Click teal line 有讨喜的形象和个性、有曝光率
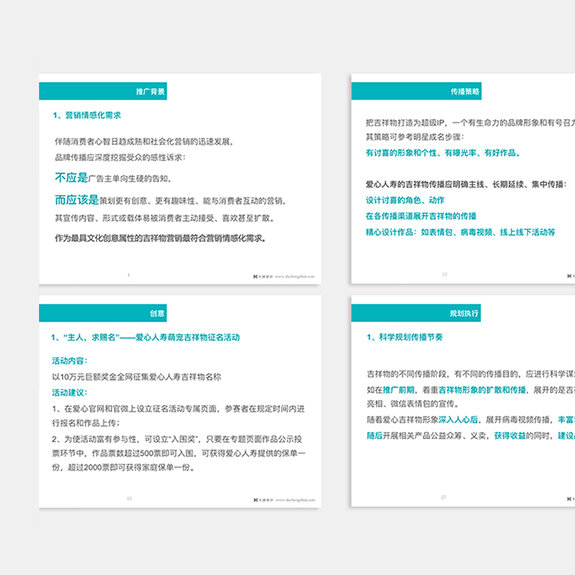 [443, 153]
